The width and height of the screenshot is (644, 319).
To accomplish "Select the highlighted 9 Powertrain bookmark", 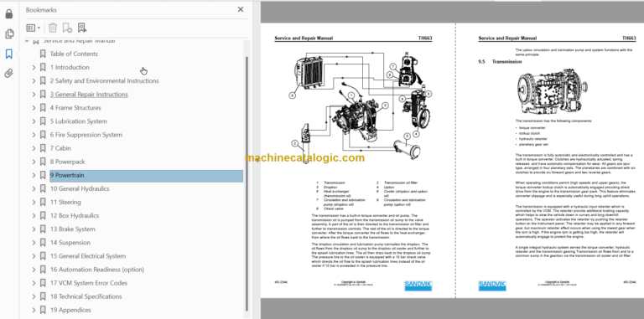I will tap(146, 176).
